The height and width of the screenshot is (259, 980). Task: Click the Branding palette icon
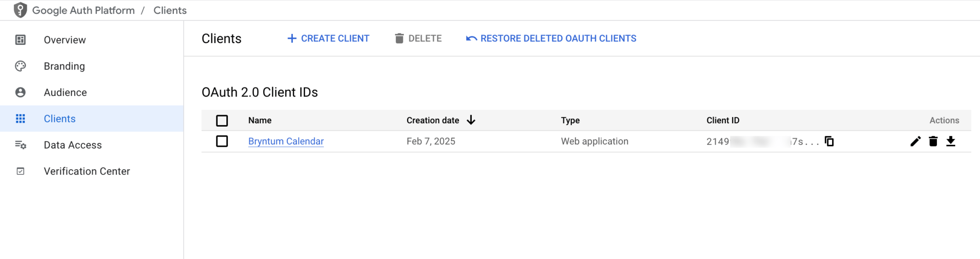21,66
